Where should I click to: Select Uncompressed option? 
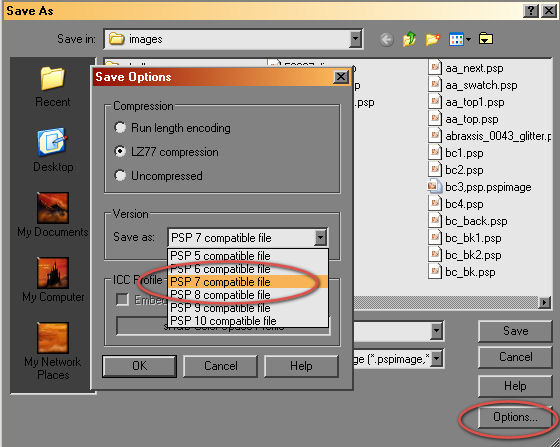[120, 175]
